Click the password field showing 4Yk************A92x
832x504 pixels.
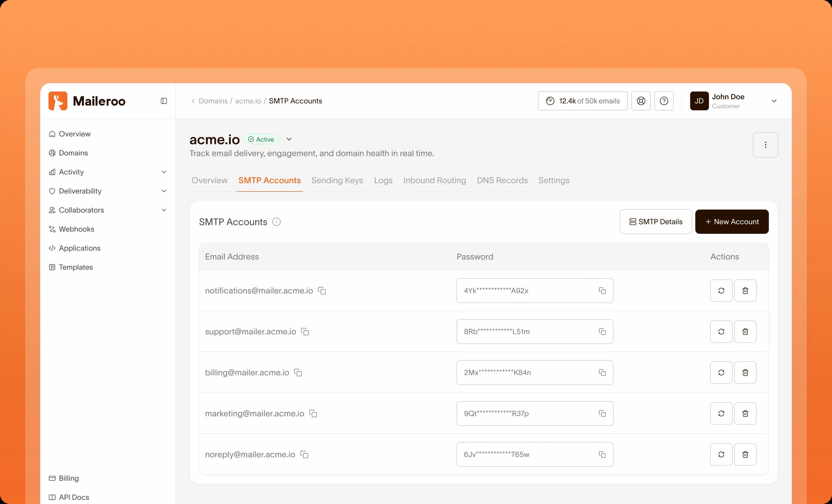tap(534, 291)
